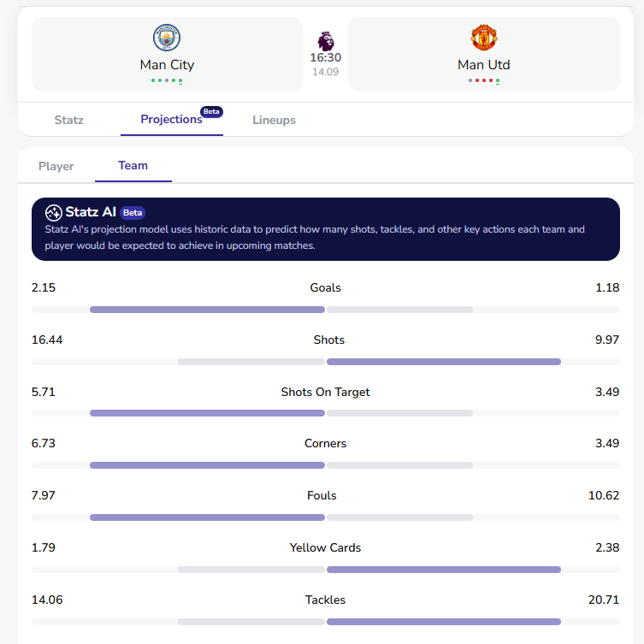Click the Shots On Target label
This screenshot has height=644, width=644.
[325, 392]
